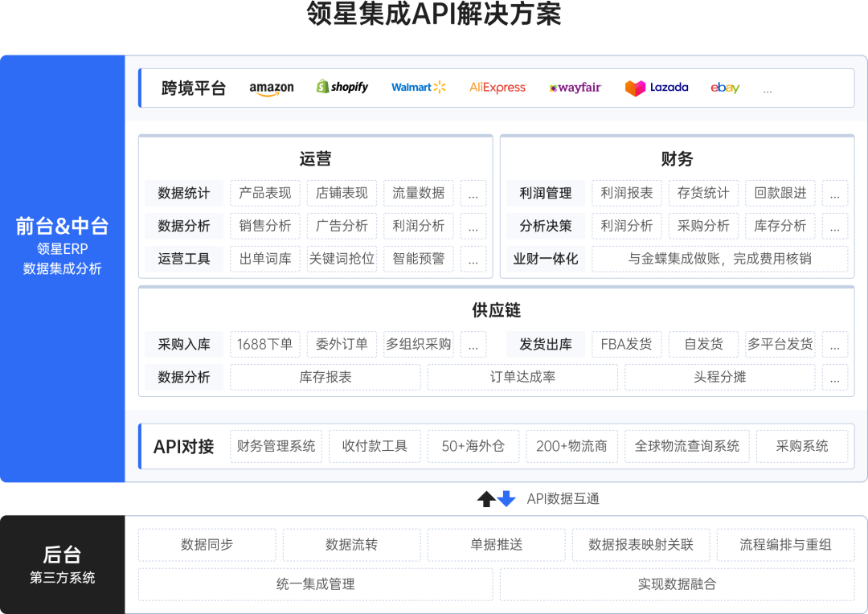
Task: Open the 1688下单 item
Action: click(x=265, y=344)
